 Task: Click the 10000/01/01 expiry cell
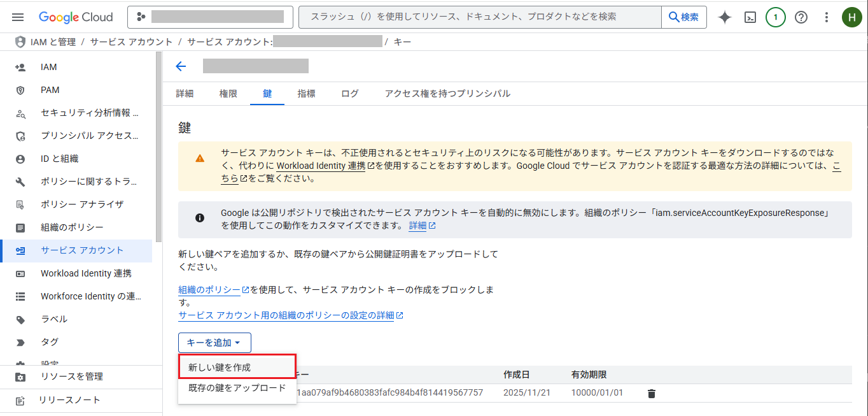tap(597, 393)
